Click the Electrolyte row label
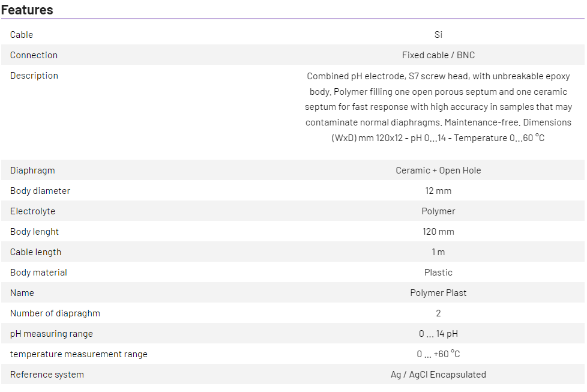This screenshot has height=392, width=587. 32,211
